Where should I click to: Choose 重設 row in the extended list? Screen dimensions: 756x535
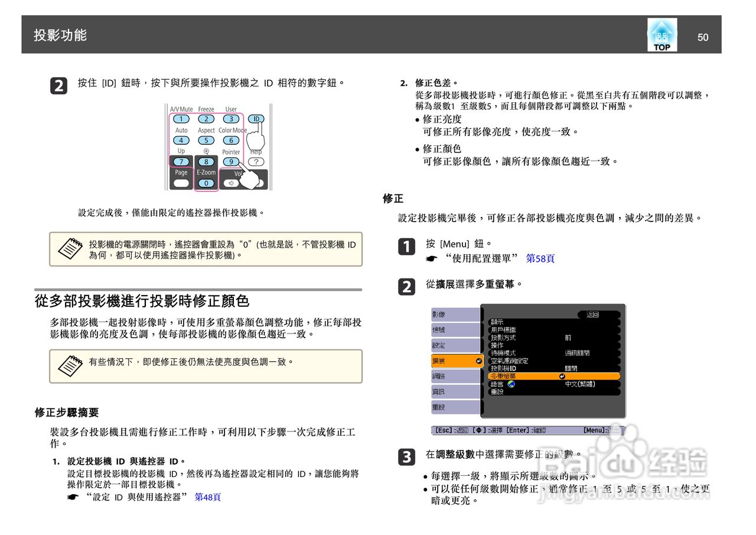click(554, 391)
